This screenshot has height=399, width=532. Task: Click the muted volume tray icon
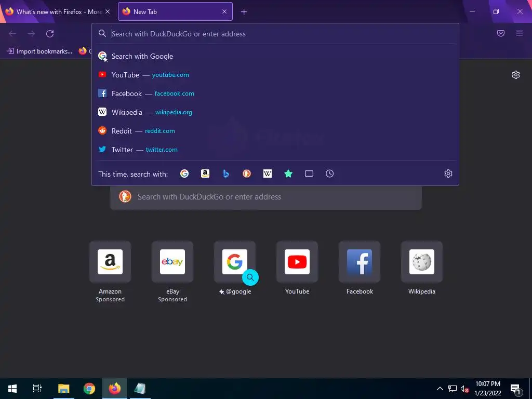(x=464, y=389)
